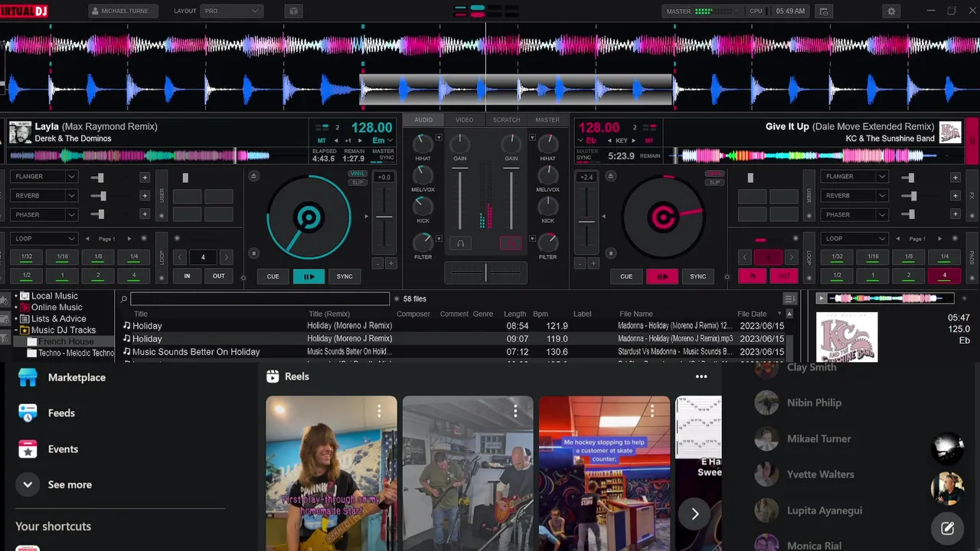Switch the mixer to the MASTER tab
This screenshot has height=551, width=980.
coord(547,120)
